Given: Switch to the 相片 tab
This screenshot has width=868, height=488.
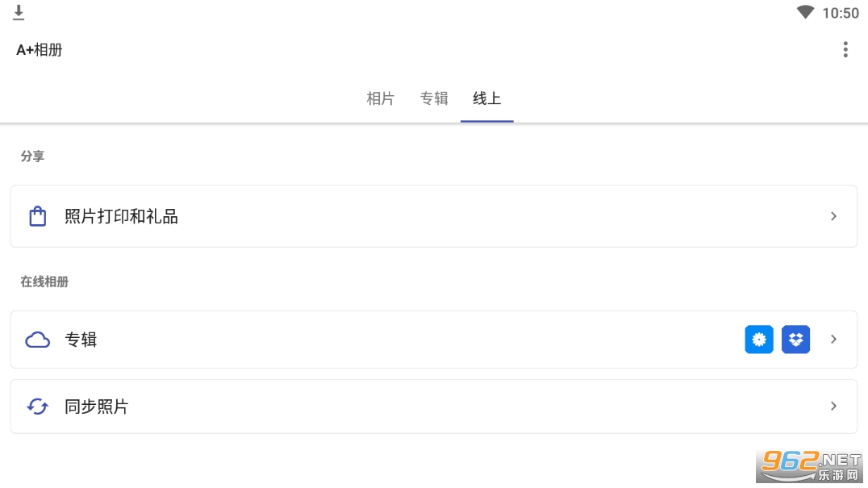Looking at the screenshot, I should (x=380, y=98).
